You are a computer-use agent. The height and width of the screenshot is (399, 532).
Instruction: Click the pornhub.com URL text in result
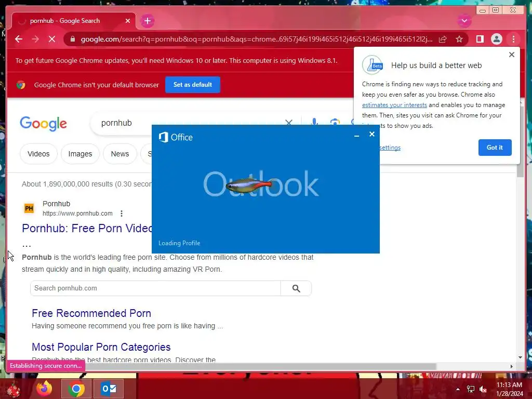[77, 214]
